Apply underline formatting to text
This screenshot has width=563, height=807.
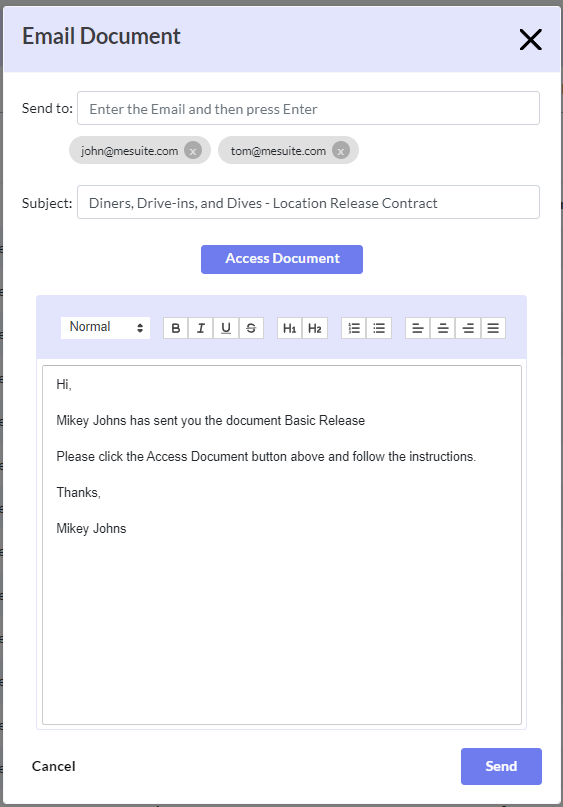[x=226, y=328]
